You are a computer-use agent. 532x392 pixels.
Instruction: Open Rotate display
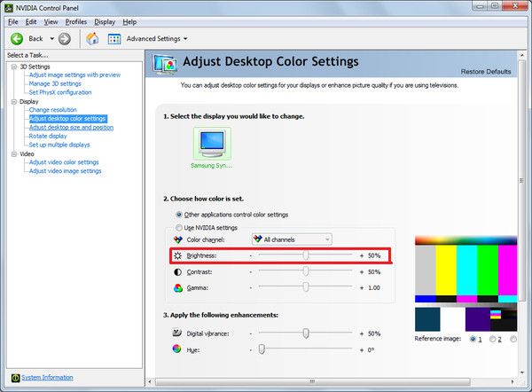[48, 136]
